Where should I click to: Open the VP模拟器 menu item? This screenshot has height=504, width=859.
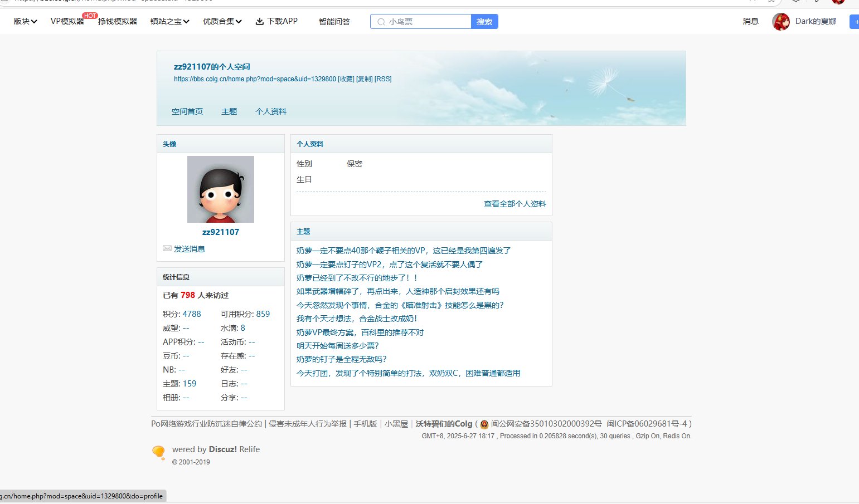[x=67, y=22]
